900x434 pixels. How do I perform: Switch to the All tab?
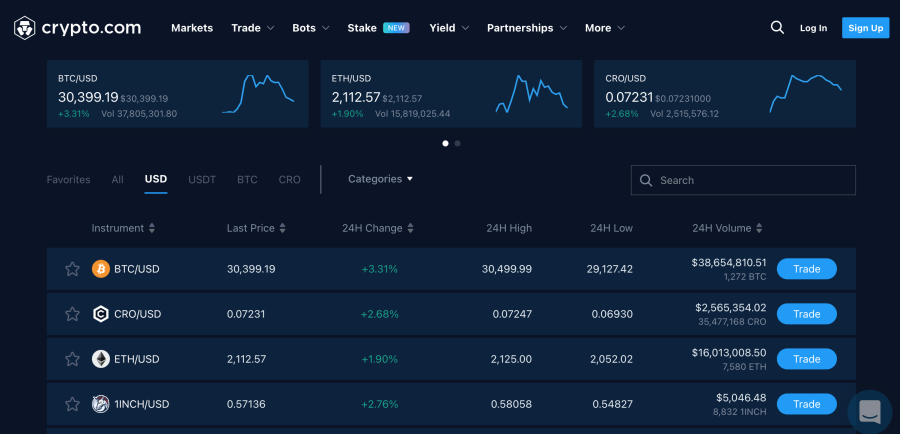118,180
